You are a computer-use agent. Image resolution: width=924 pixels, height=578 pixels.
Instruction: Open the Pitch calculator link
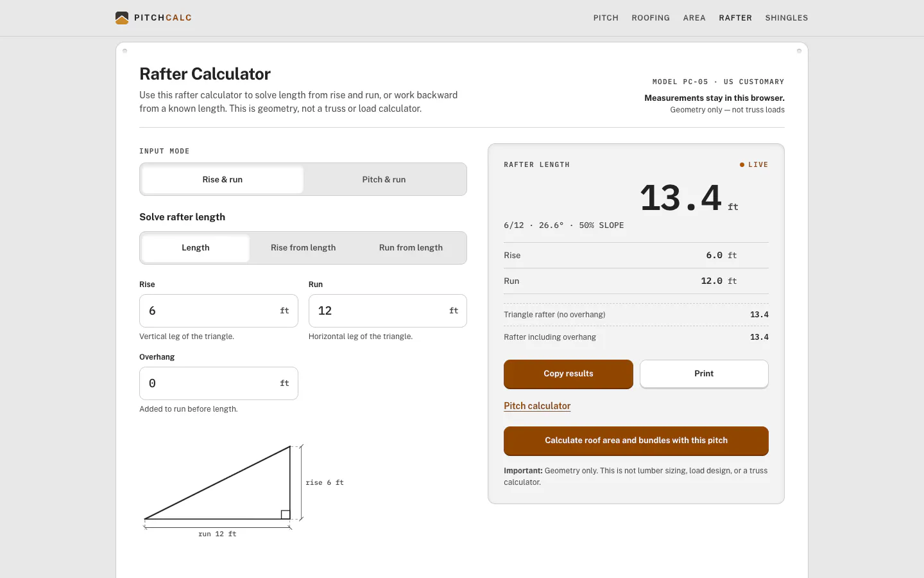537,406
